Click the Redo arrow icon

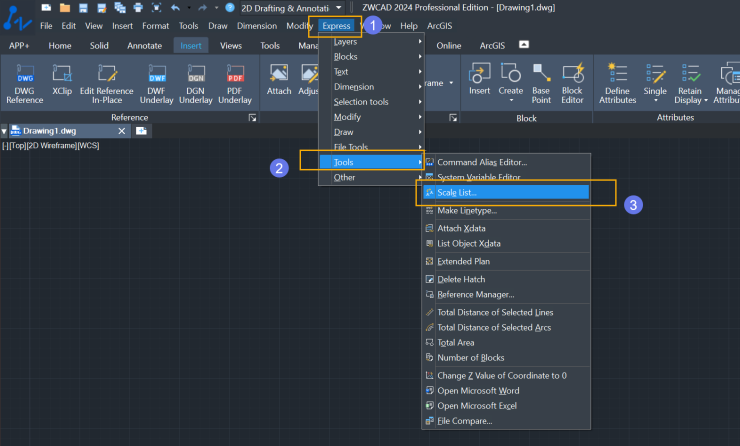point(202,8)
